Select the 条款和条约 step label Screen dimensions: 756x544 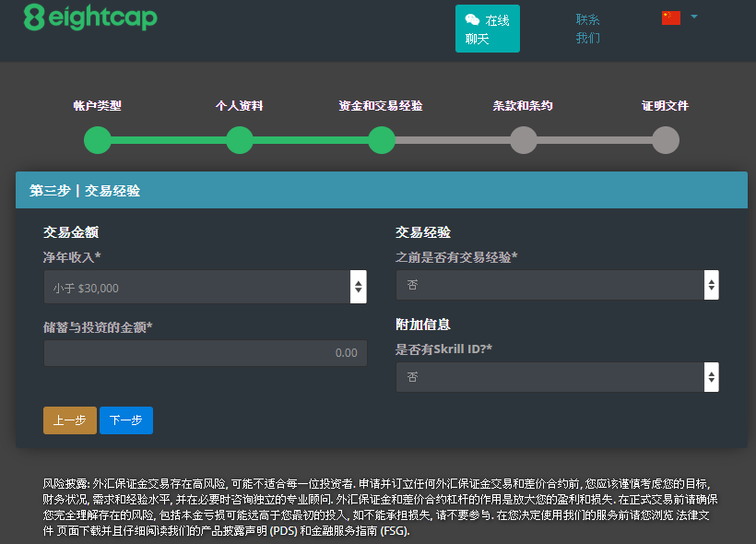(x=524, y=106)
